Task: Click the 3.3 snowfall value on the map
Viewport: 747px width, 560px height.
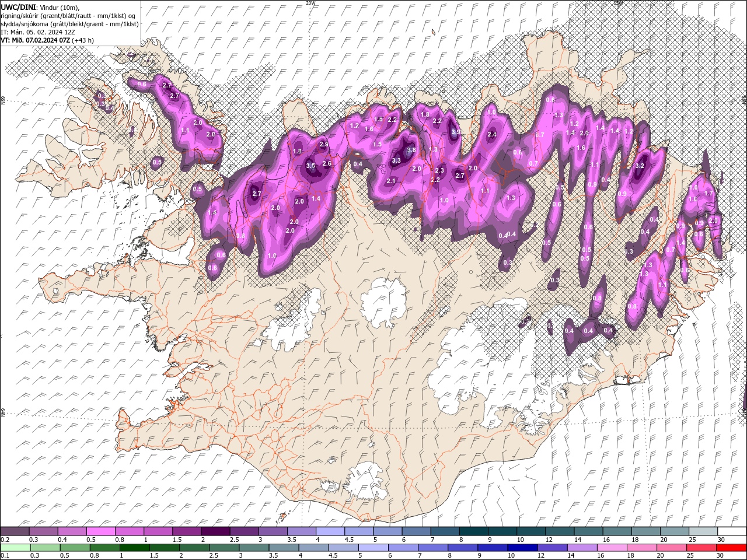Action: (396, 160)
